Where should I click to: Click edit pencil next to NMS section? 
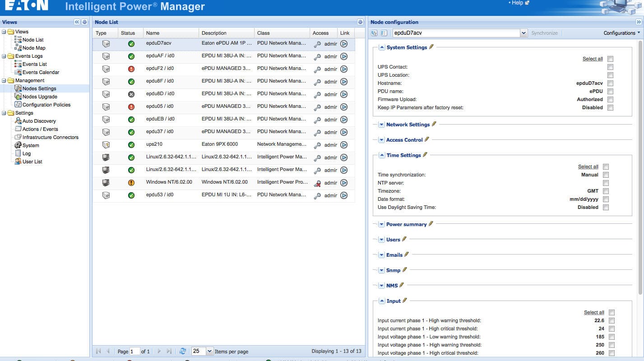pyautogui.click(x=402, y=285)
